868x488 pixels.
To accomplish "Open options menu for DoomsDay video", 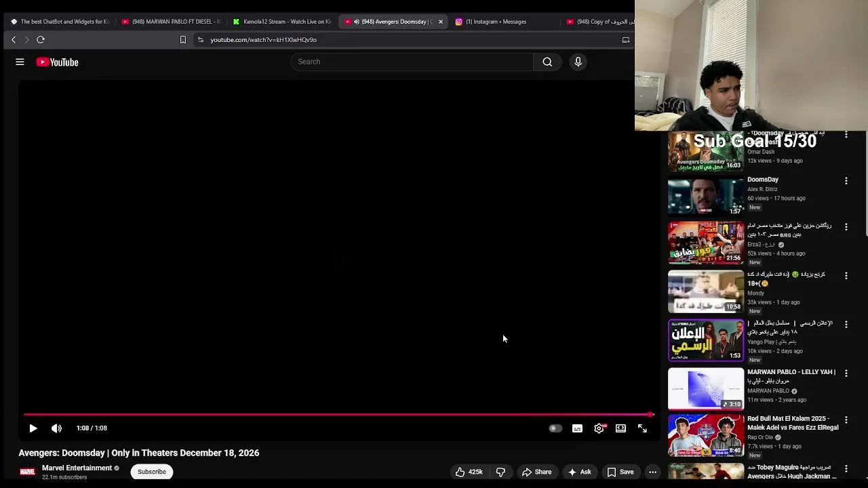I will 846,181.
